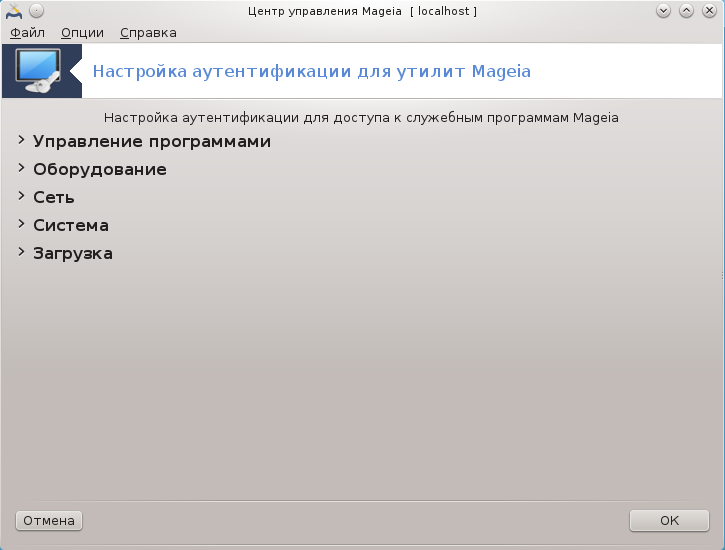This screenshot has width=725, height=550.
Task: Expand the Оборудование section arrow
Action: pyautogui.click(x=21, y=168)
